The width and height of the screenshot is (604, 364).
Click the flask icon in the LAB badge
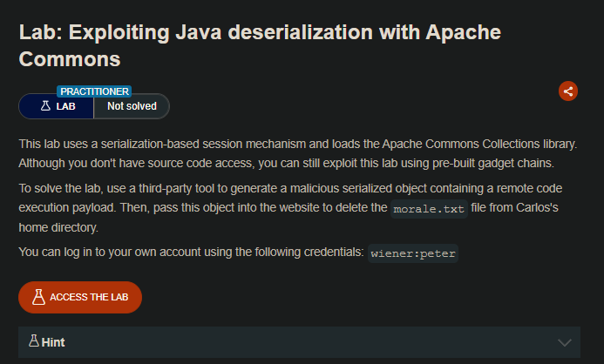click(x=45, y=106)
